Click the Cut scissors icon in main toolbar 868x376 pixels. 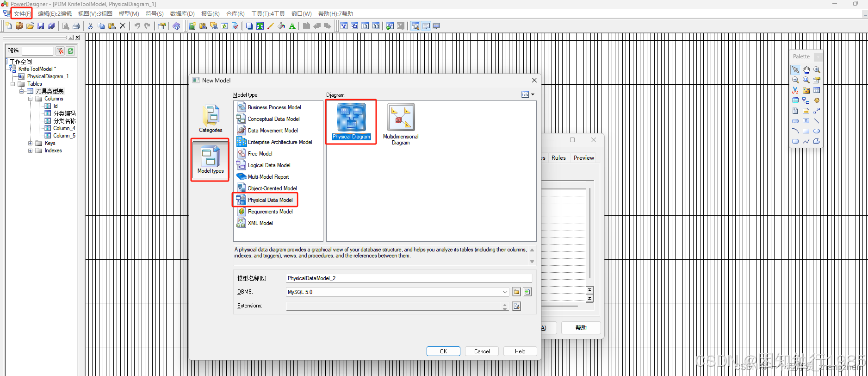pos(90,26)
